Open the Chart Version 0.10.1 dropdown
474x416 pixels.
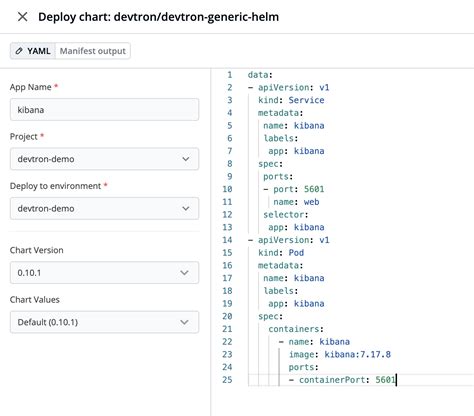(x=104, y=273)
